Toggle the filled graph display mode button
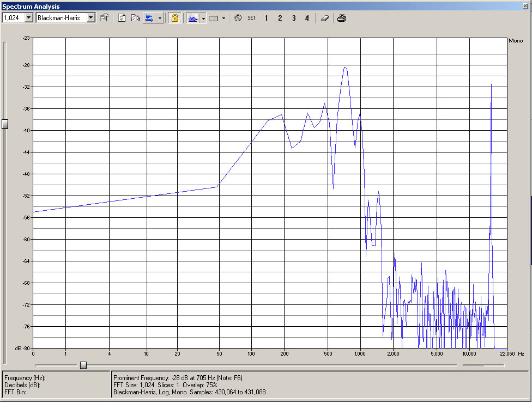Viewport: 532px width, 403px height. 192,18
